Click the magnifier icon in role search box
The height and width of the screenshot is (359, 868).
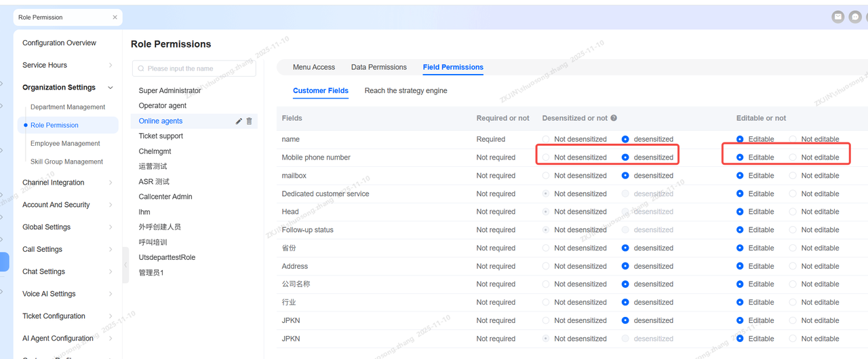point(141,69)
